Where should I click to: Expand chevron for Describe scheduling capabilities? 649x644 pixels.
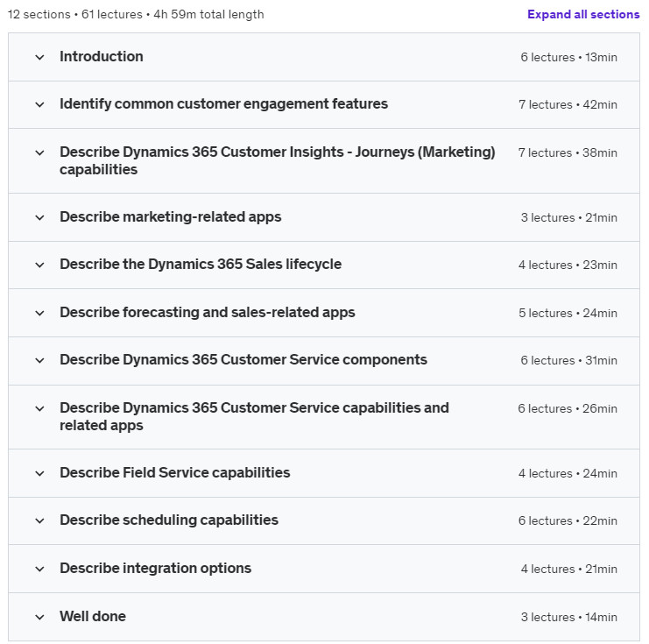point(39,520)
